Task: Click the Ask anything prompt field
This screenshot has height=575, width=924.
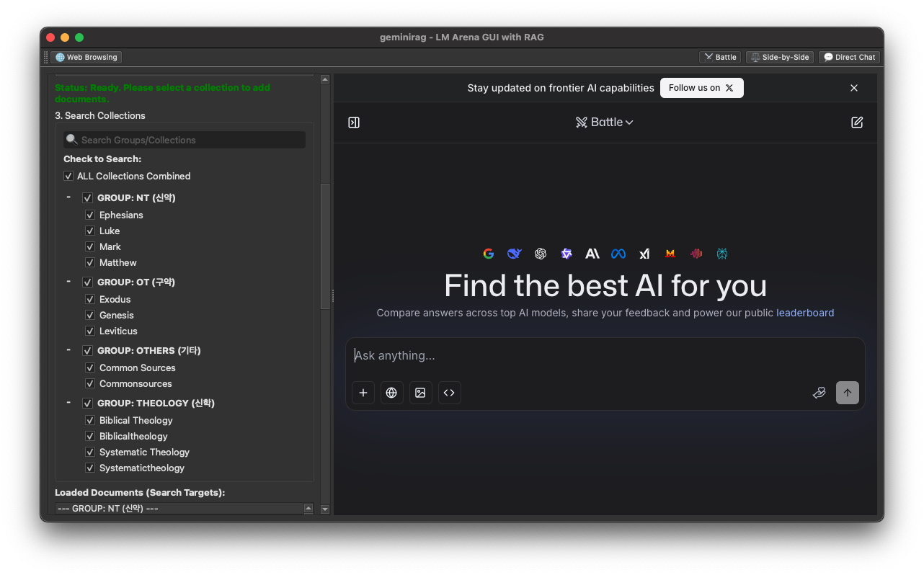Action: click(605, 356)
